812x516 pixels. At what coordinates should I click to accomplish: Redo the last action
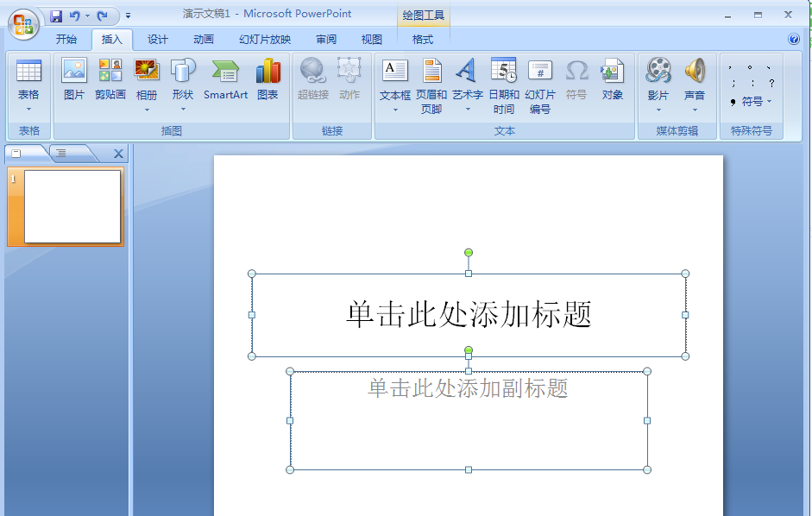click(103, 16)
